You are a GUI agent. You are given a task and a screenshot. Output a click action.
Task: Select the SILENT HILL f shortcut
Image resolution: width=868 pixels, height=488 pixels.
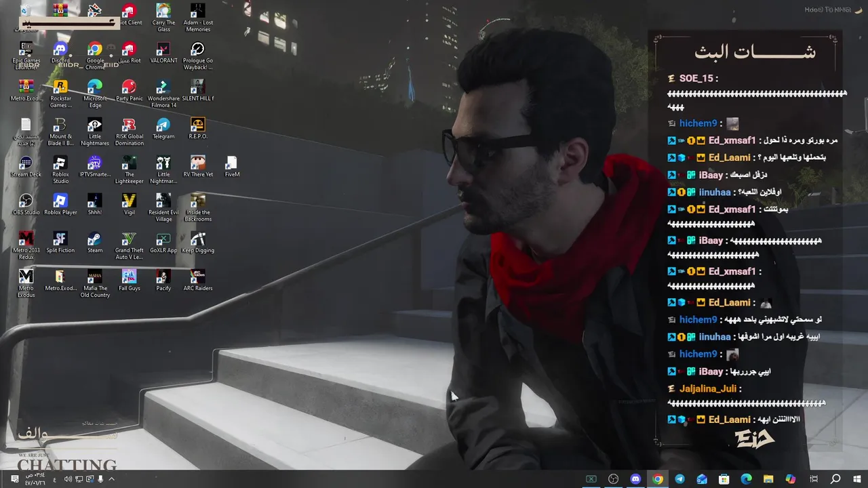tap(197, 91)
